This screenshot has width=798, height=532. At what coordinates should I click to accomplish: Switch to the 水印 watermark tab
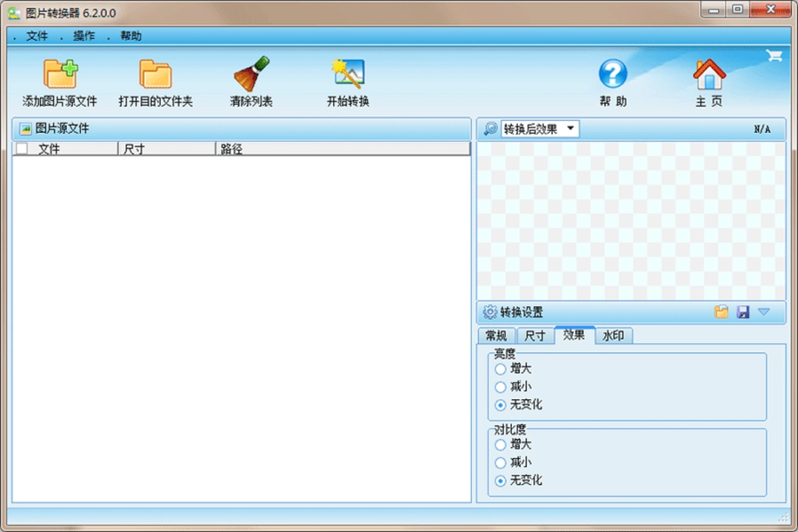(615, 335)
